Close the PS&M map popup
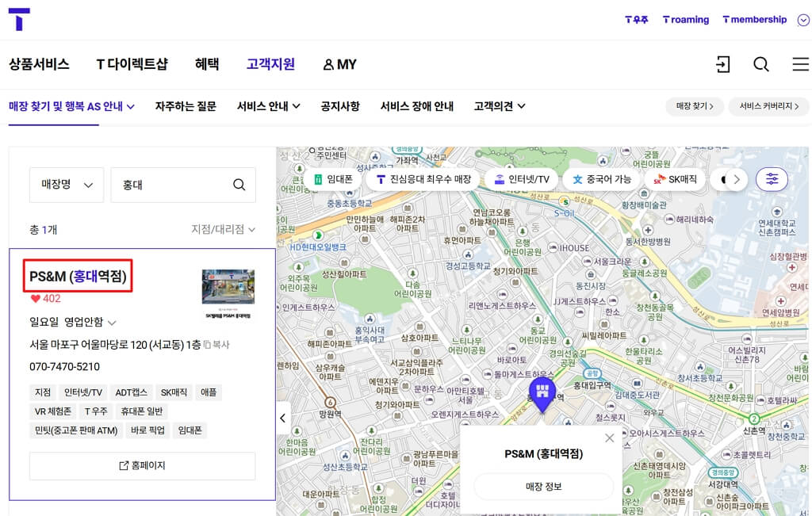Image resolution: width=812 pixels, height=516 pixels. click(609, 438)
